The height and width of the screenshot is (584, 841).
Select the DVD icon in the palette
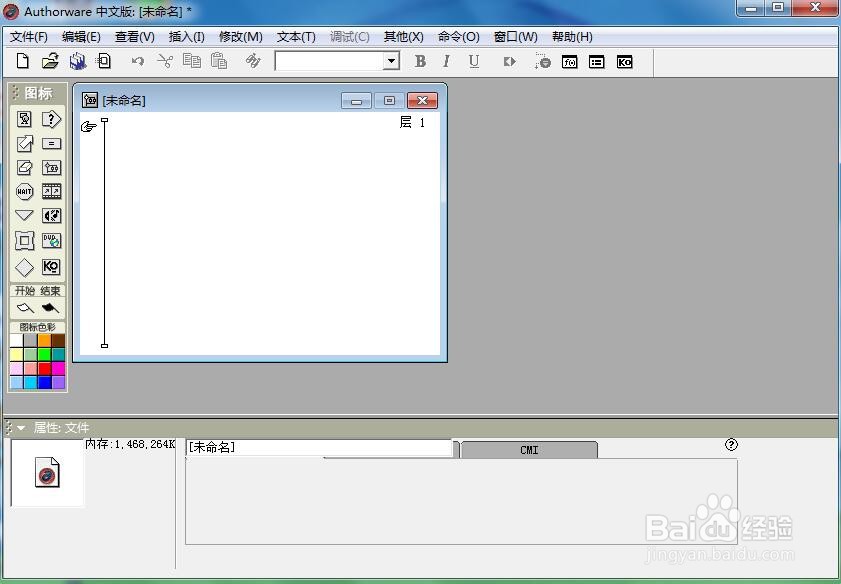51,241
